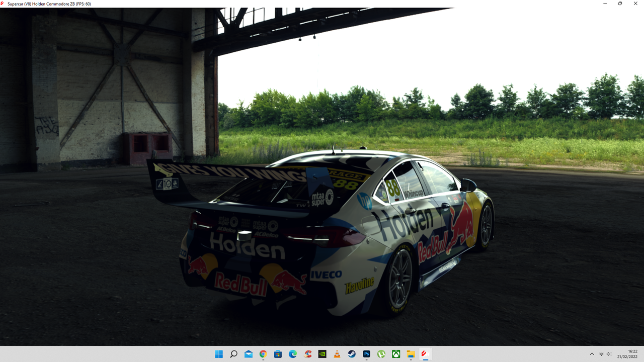The height and width of the screenshot is (362, 644).
Task: Open Google Chrome from the taskbar
Action: (x=263, y=354)
